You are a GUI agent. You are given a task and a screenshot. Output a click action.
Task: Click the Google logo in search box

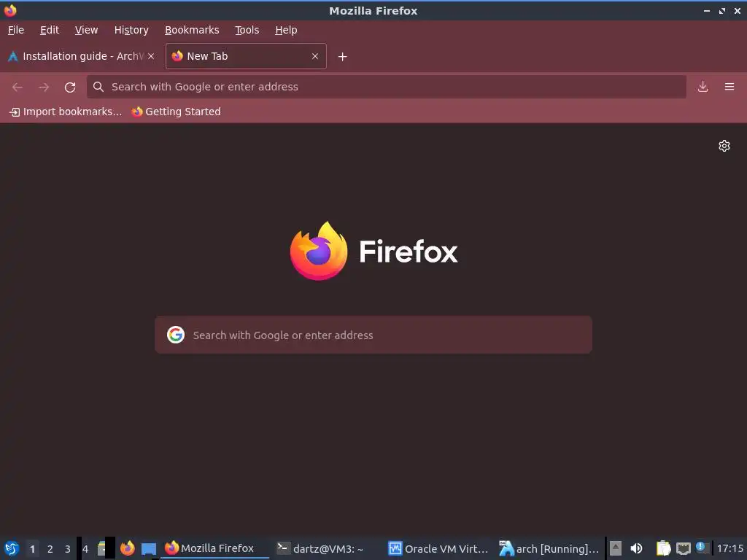click(x=176, y=335)
